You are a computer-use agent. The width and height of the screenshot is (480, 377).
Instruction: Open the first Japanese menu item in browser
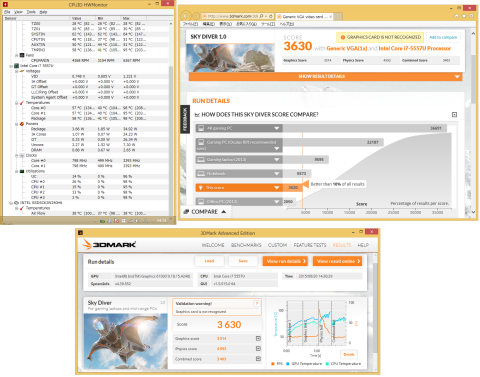(x=190, y=24)
